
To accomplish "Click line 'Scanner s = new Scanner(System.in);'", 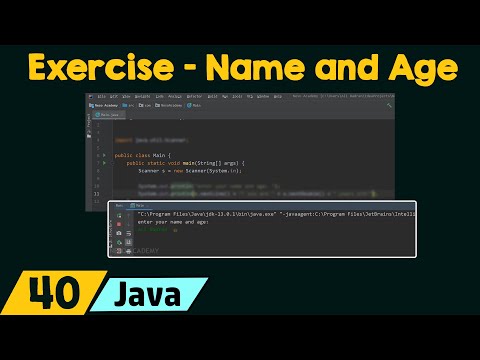I will click(190, 171).
